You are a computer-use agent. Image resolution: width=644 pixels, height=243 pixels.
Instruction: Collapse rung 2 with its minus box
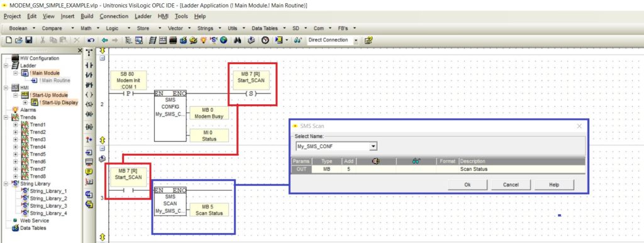coord(103,58)
